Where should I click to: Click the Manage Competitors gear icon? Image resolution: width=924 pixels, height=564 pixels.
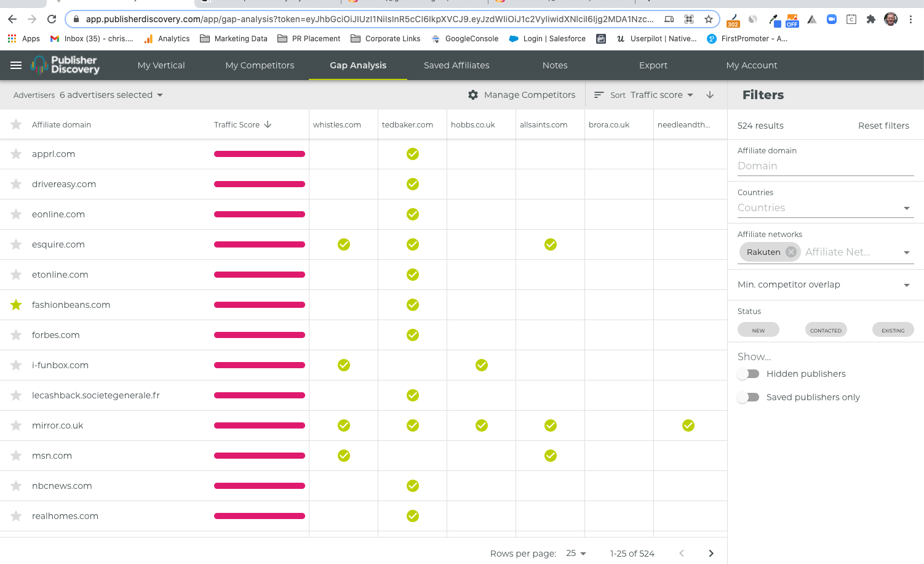tap(473, 95)
